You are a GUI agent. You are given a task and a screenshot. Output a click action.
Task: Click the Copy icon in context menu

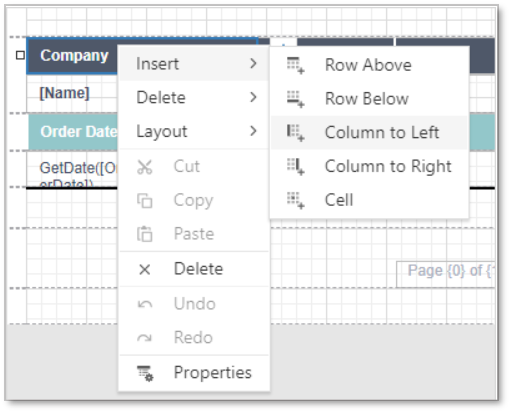[145, 201]
